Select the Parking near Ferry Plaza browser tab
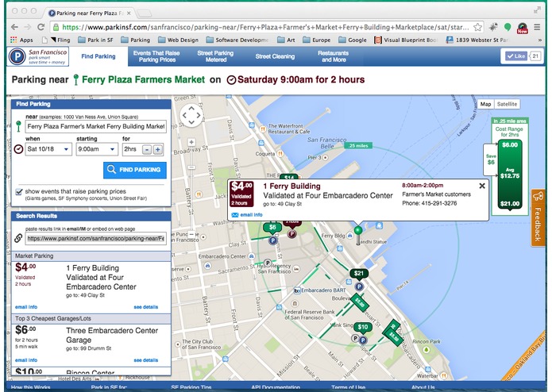 90,13
